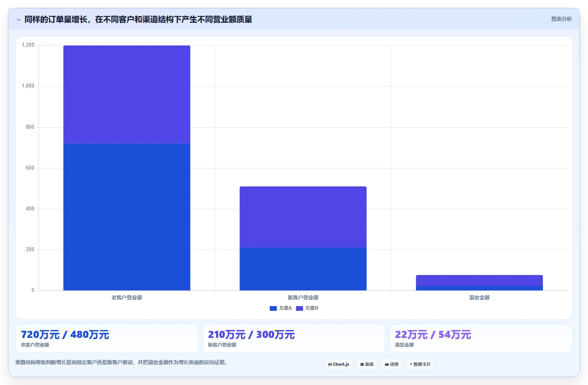
Task: Click the 方案B segment of the 退款金额 bar
Action: (x=479, y=281)
